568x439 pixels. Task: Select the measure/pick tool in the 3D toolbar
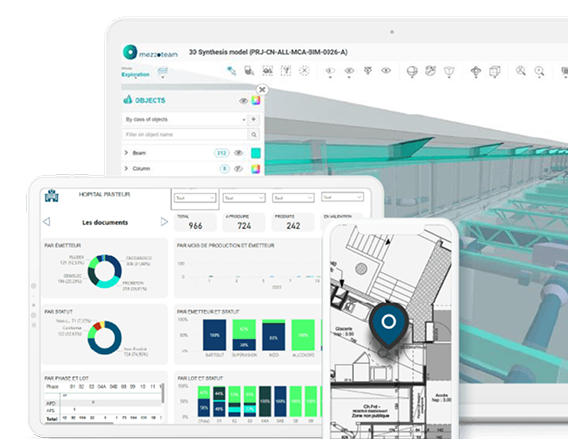(x=231, y=71)
